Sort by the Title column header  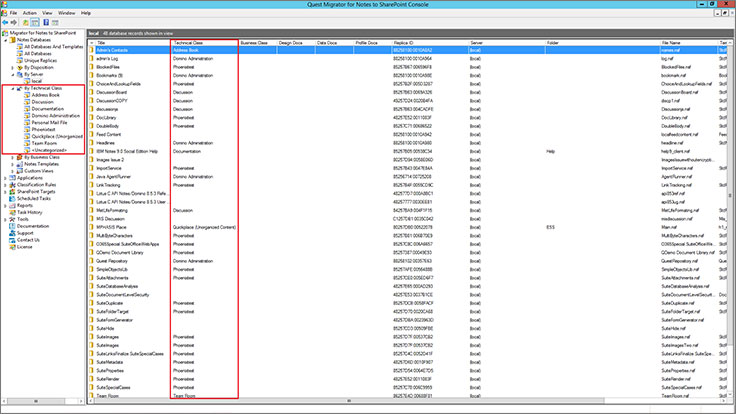point(133,43)
